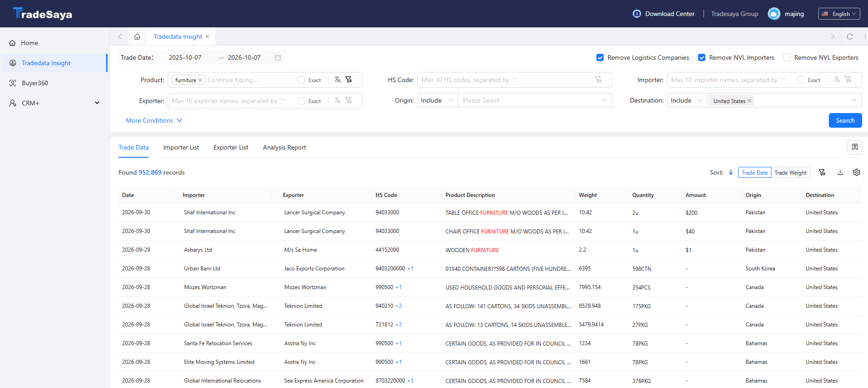Click the translate icon in Product field
Screen dimensions: 868x388
(x=338, y=80)
